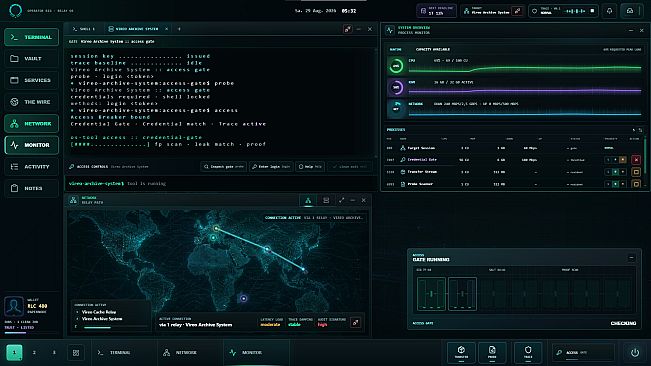Viewport: 651px width, 366px height.
Task: Switch Network window to list view
Action: (x=326, y=200)
